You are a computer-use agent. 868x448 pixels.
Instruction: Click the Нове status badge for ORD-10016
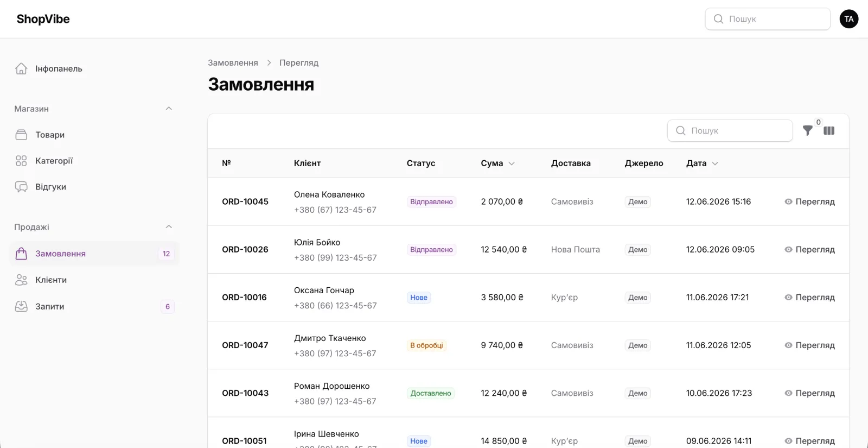(x=419, y=297)
